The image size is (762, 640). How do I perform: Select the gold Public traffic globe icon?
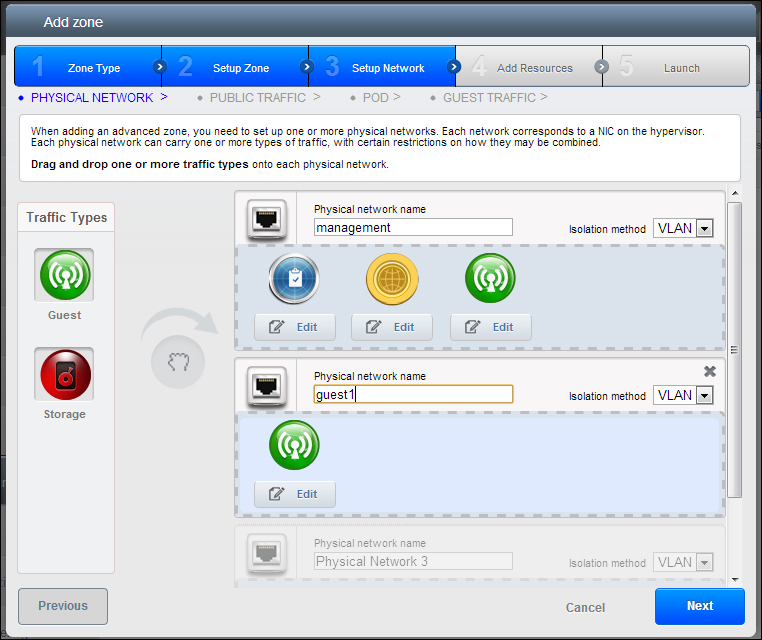391,278
